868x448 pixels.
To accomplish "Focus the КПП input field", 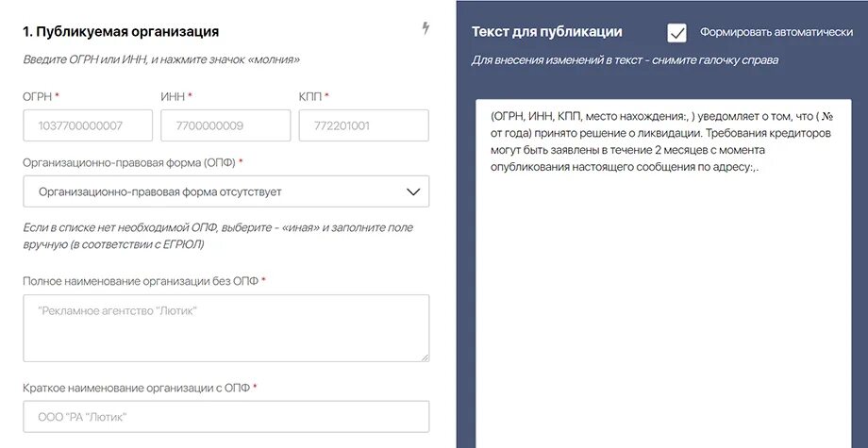I will pyautogui.click(x=363, y=125).
